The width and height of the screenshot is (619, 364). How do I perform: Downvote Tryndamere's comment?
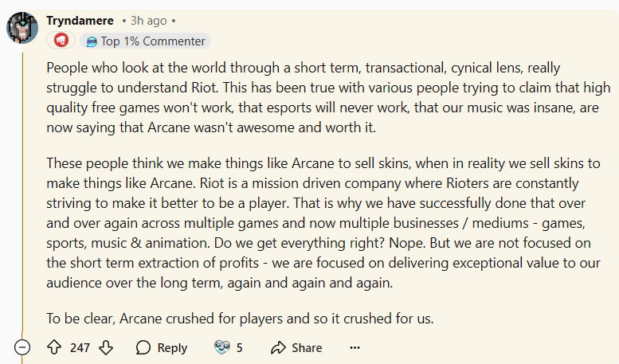pos(106,348)
